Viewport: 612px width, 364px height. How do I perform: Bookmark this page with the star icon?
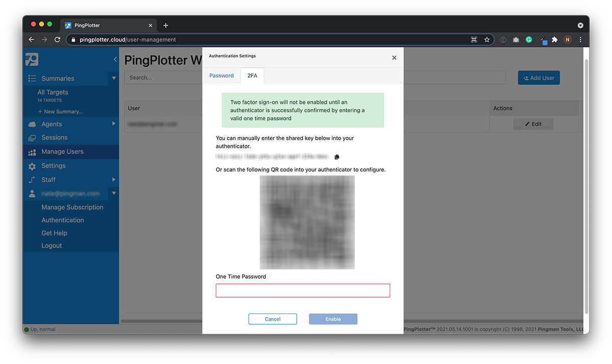487,40
